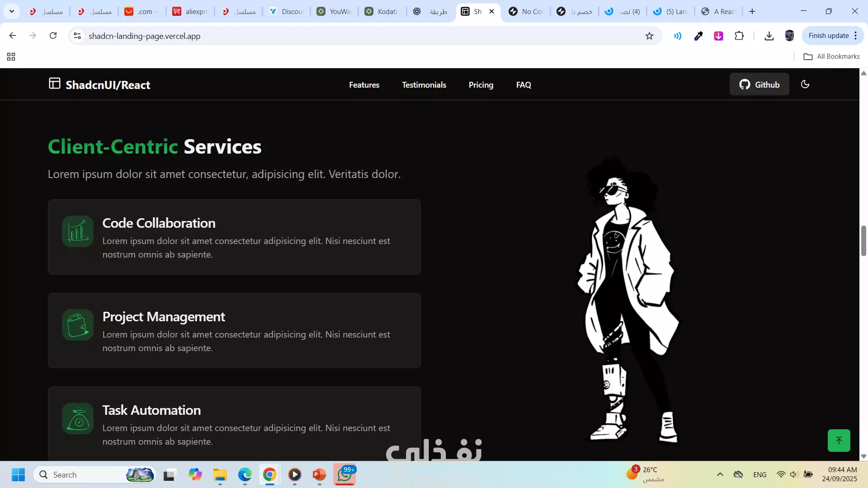Open the All Bookmarks folder

click(831, 56)
